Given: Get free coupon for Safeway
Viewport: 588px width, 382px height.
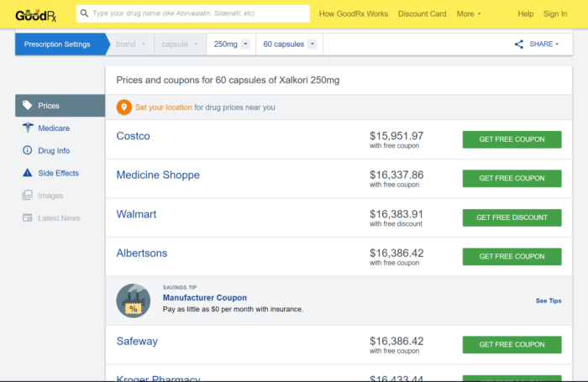Looking at the screenshot, I should 512,344.
